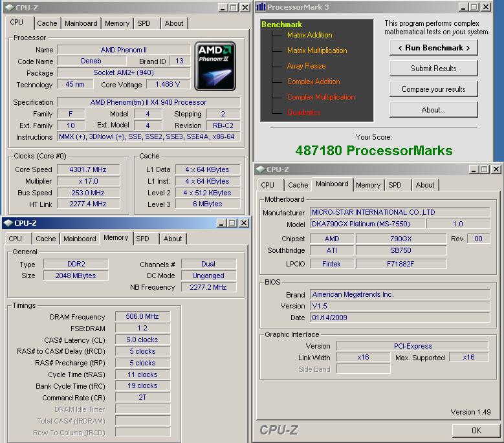The image size is (504, 443).
Task: Click the memory Type value DDR2
Action: [x=76, y=264]
